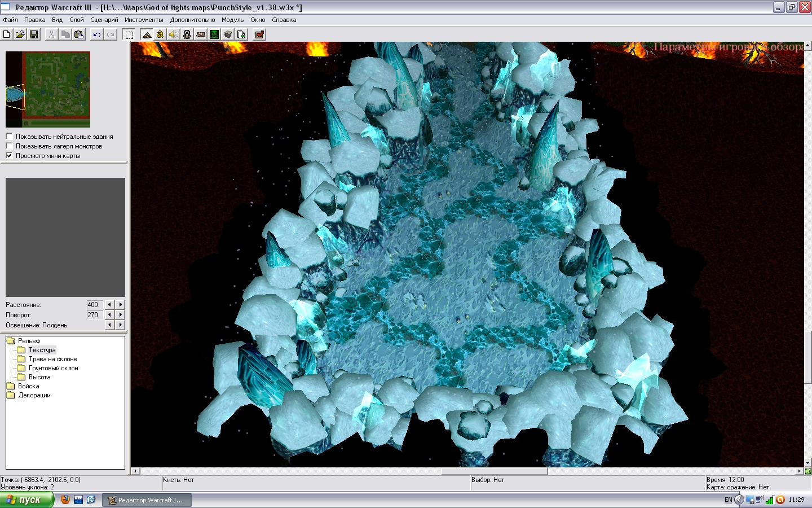Increase Расстояние with right arrow
The height and width of the screenshot is (508, 812).
pyautogui.click(x=120, y=305)
